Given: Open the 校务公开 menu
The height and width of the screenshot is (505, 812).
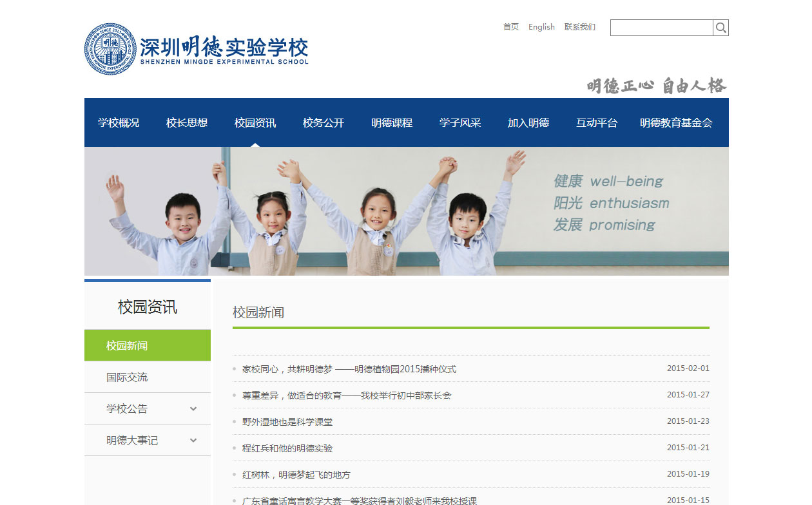Looking at the screenshot, I should [x=324, y=122].
